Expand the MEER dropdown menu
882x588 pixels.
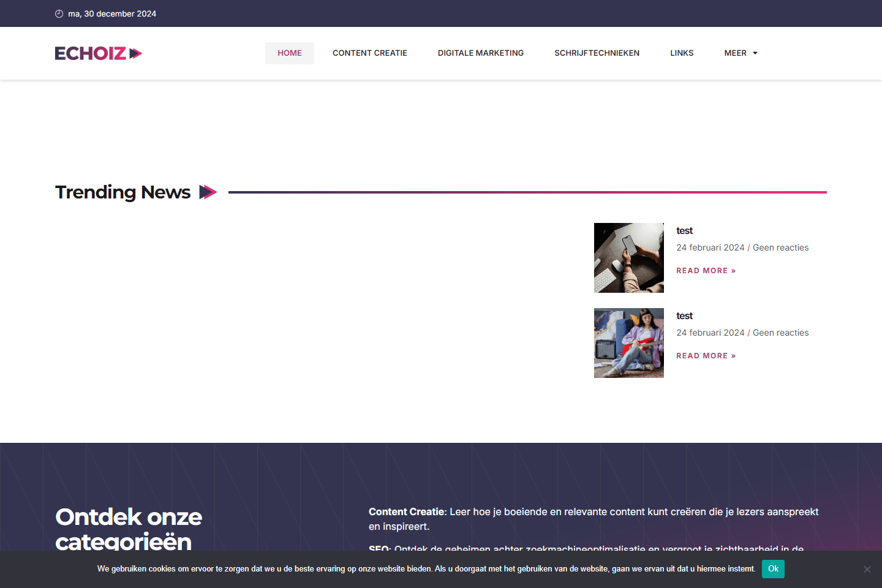point(741,53)
